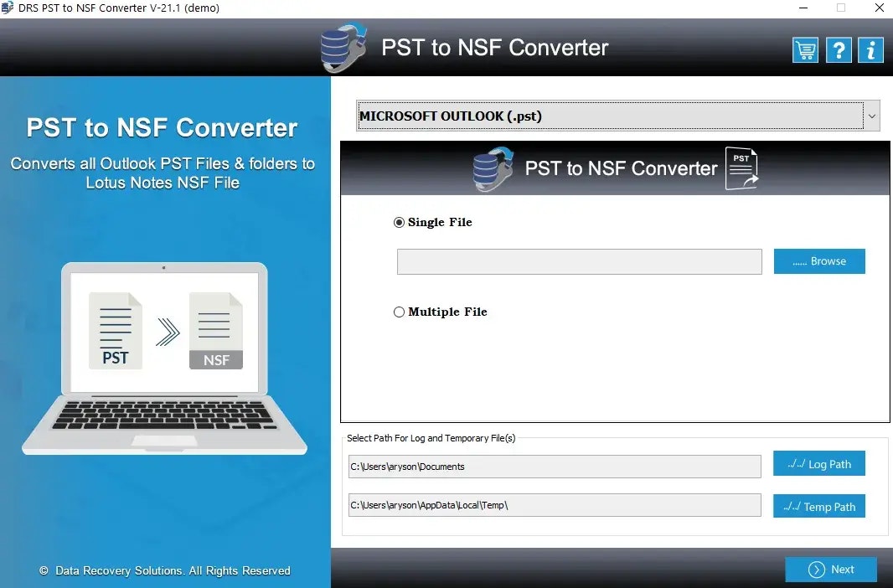Click the app icon in title bar
The height and width of the screenshot is (588, 893).
(7, 8)
